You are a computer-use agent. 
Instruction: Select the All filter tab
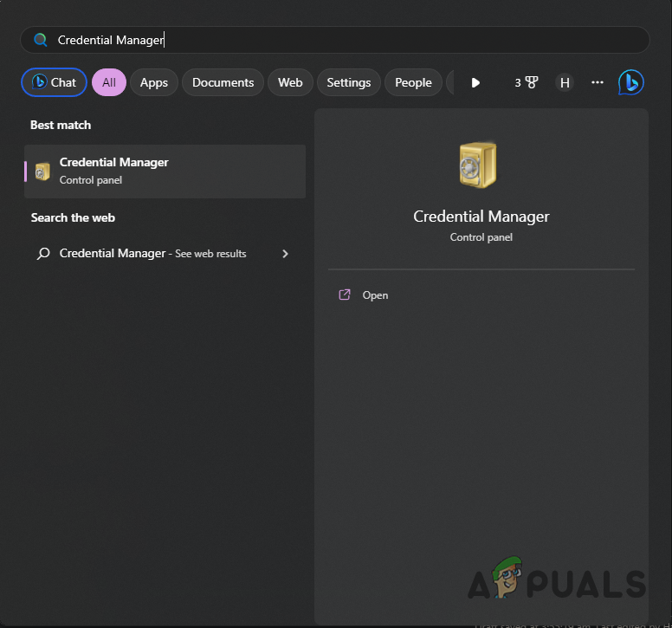click(109, 82)
